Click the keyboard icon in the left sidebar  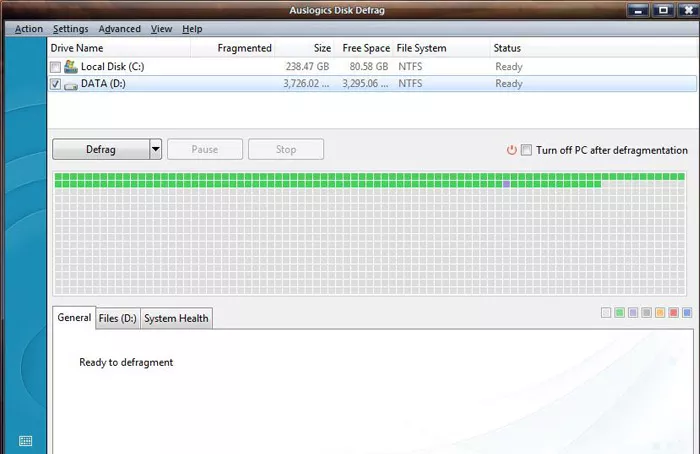pos(25,441)
